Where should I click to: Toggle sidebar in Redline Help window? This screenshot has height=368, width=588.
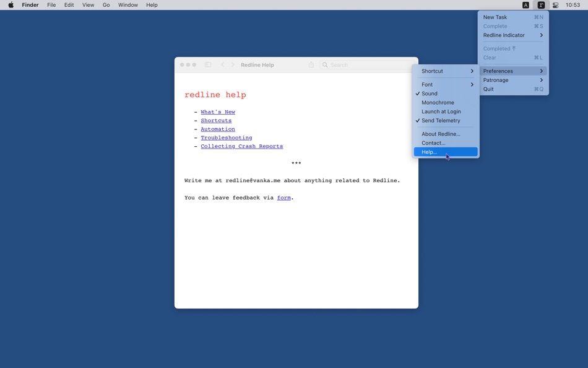208,64
